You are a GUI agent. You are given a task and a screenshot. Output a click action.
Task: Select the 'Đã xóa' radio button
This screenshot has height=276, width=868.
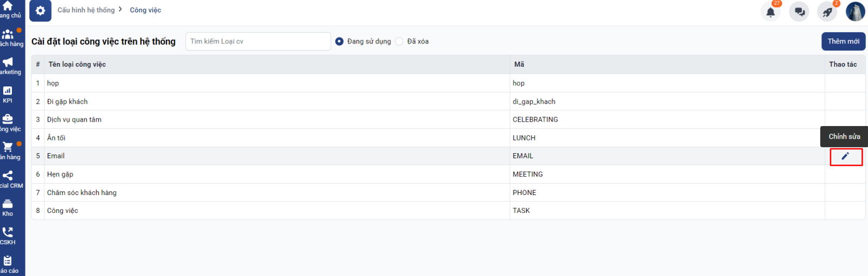pyautogui.click(x=399, y=41)
